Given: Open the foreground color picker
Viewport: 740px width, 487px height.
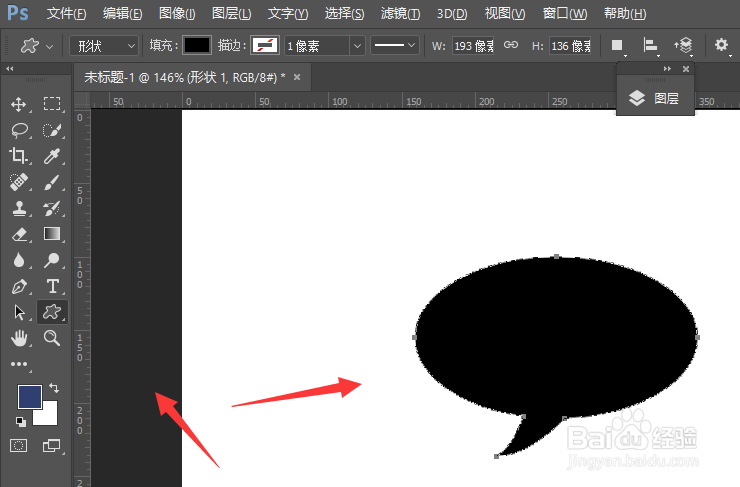Looking at the screenshot, I should (30, 396).
